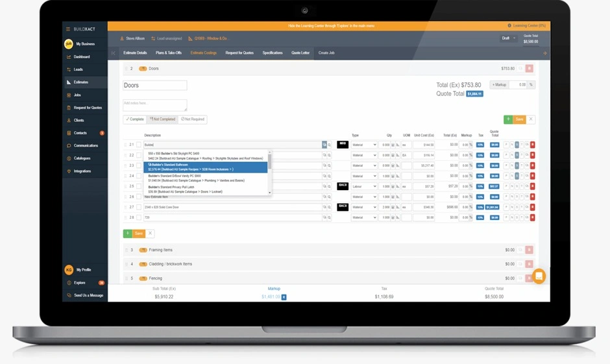Open the Type dropdown on row 2.1
This screenshot has height=364, width=610.
(x=363, y=145)
